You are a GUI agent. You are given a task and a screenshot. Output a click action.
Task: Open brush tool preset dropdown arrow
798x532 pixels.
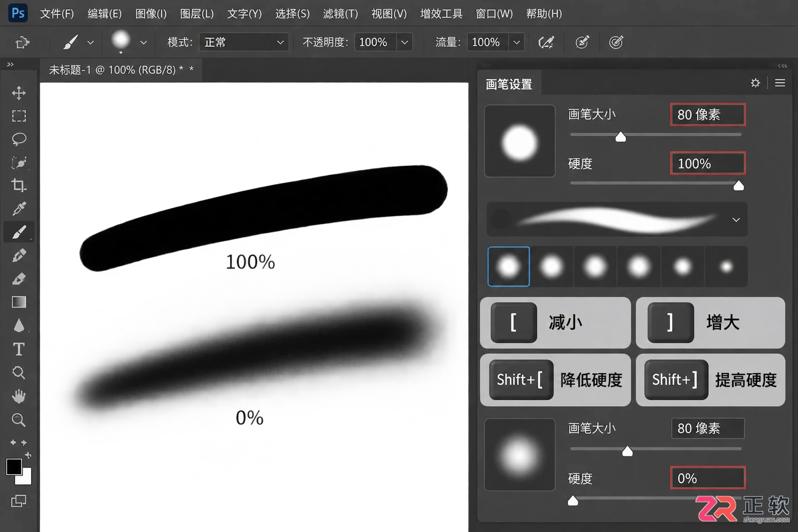coord(90,42)
